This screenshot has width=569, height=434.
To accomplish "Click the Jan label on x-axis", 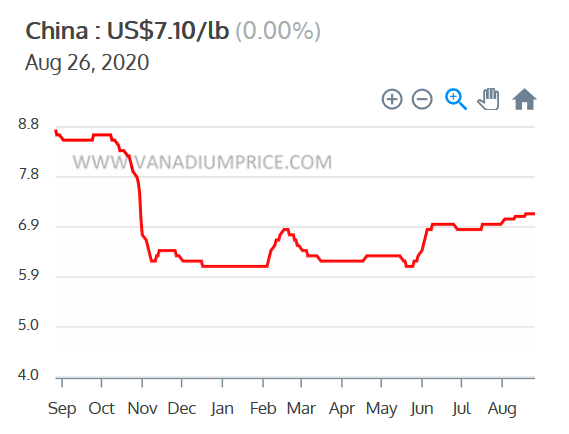I will click(x=222, y=409).
